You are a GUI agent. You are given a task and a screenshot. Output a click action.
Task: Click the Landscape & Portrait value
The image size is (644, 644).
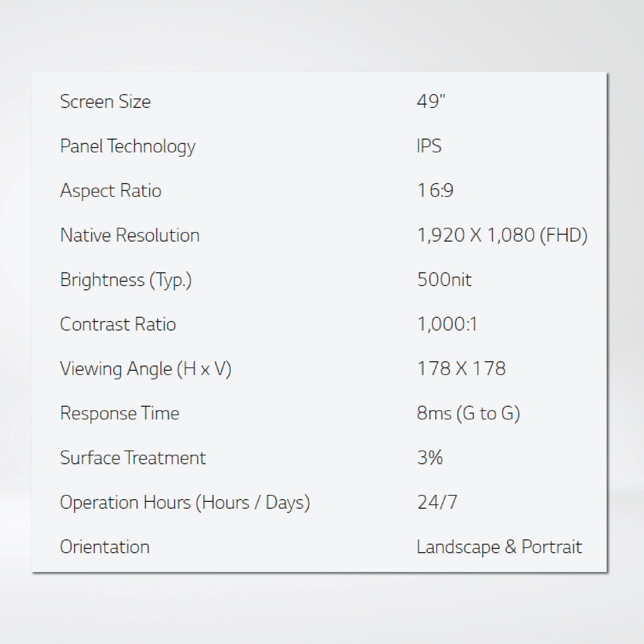tap(499, 547)
